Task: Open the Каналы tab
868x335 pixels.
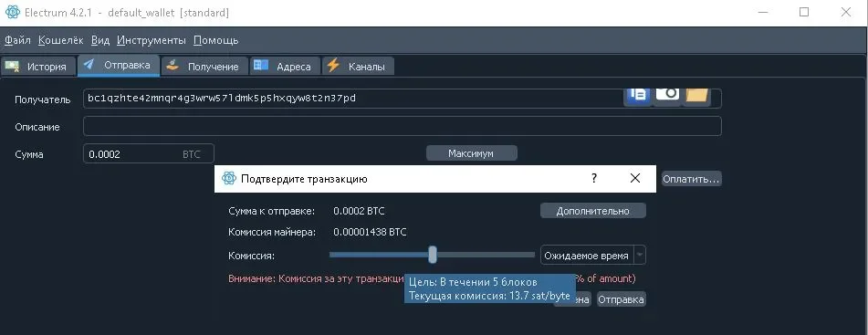Action: pos(358,67)
